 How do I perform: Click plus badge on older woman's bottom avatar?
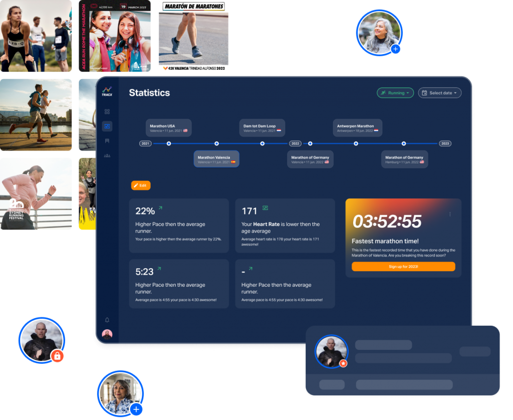[x=136, y=409]
